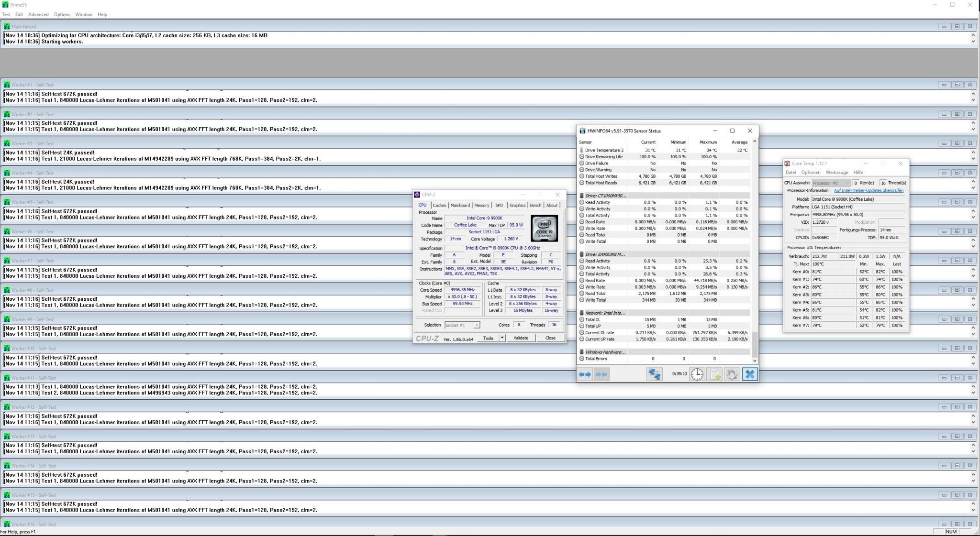Expand the CPU-Z Tools dropdown arrow
Image resolution: width=980 pixels, height=536 pixels.
(x=502, y=338)
